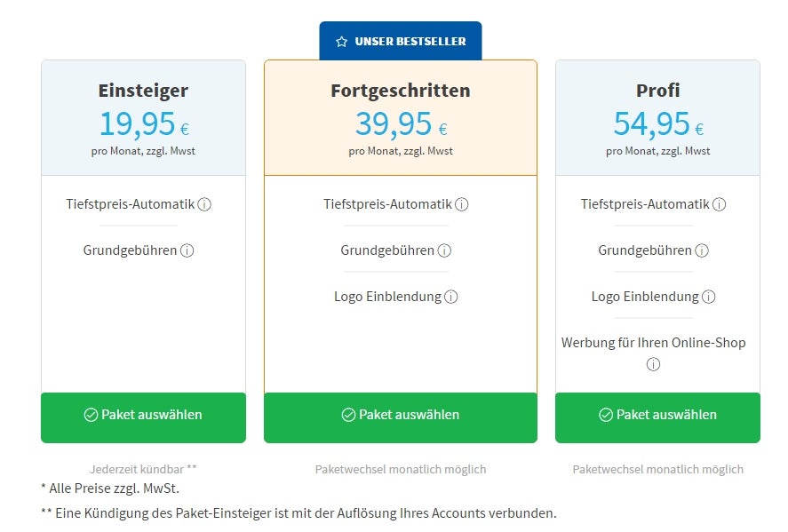The width and height of the screenshot is (788, 532).
Task: Click the Einsteiger plan heading
Action: click(x=143, y=91)
